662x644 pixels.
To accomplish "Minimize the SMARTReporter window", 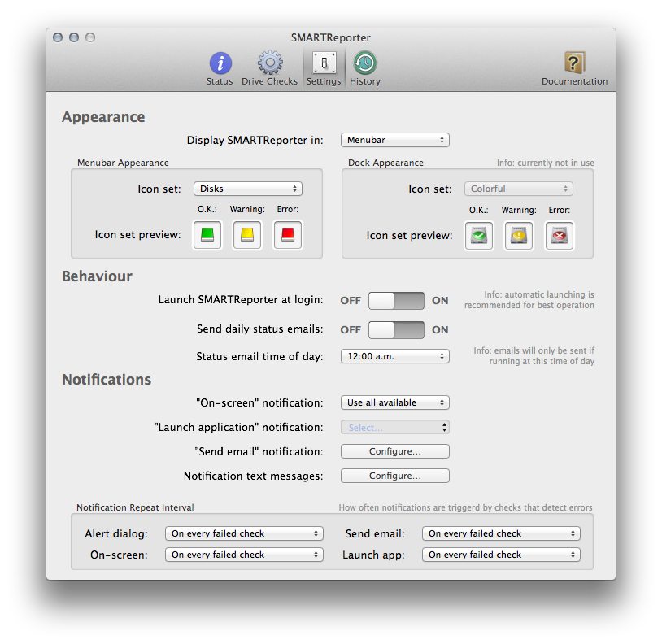I will click(74, 37).
